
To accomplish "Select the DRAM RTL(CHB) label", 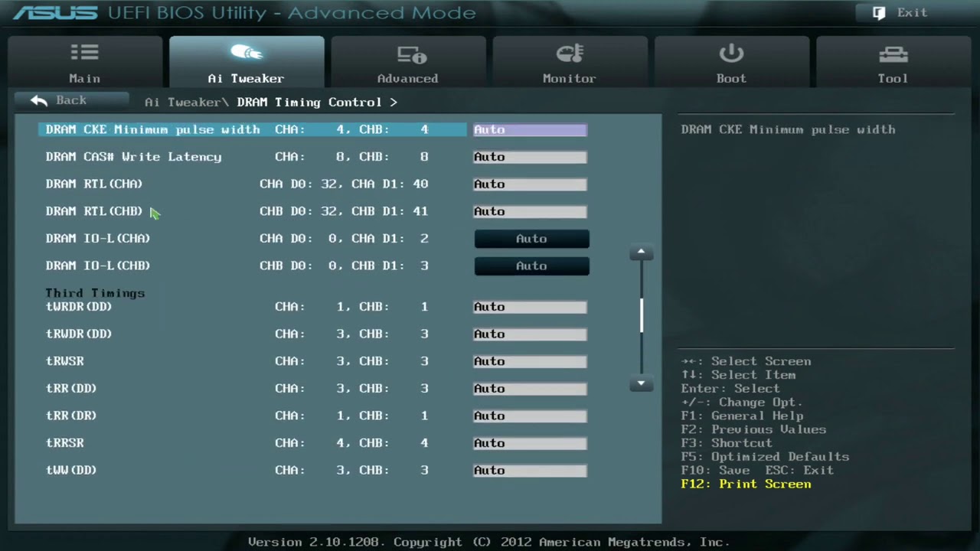I will pyautogui.click(x=94, y=211).
